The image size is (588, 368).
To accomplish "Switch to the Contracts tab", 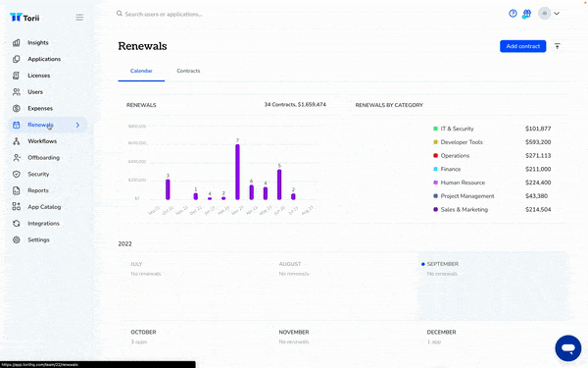I will tap(188, 71).
